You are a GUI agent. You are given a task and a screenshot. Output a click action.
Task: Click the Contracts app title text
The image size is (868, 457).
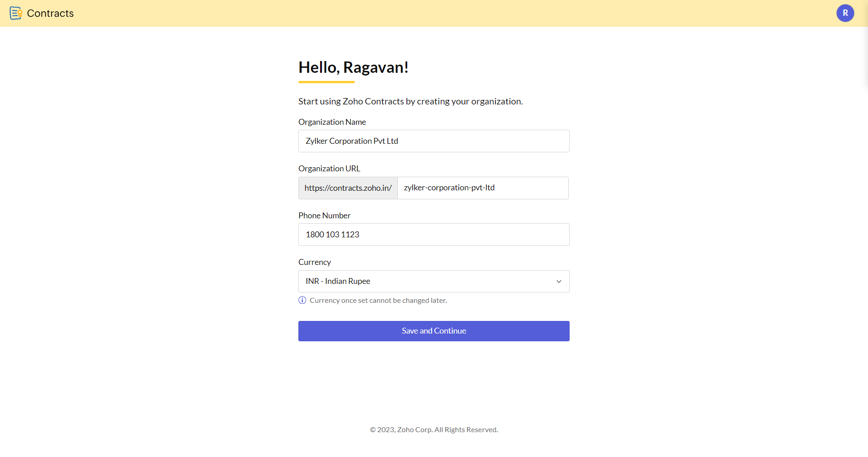point(50,13)
